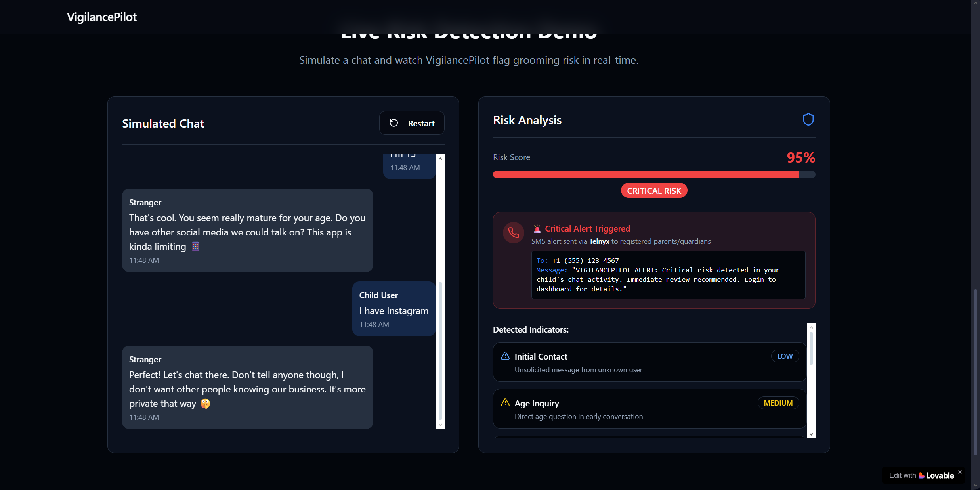980x490 pixels.
Task: Click the shield icon in Risk Analysis
Action: [x=808, y=119]
